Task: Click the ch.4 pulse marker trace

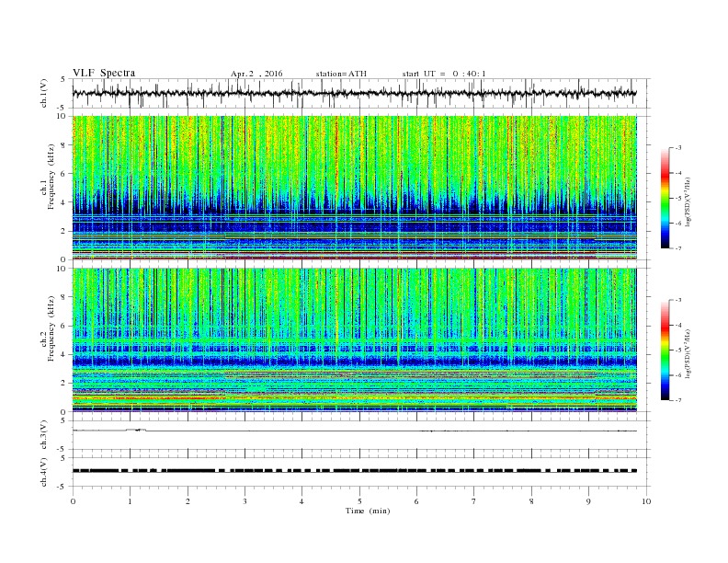Action: pyautogui.click(x=355, y=471)
